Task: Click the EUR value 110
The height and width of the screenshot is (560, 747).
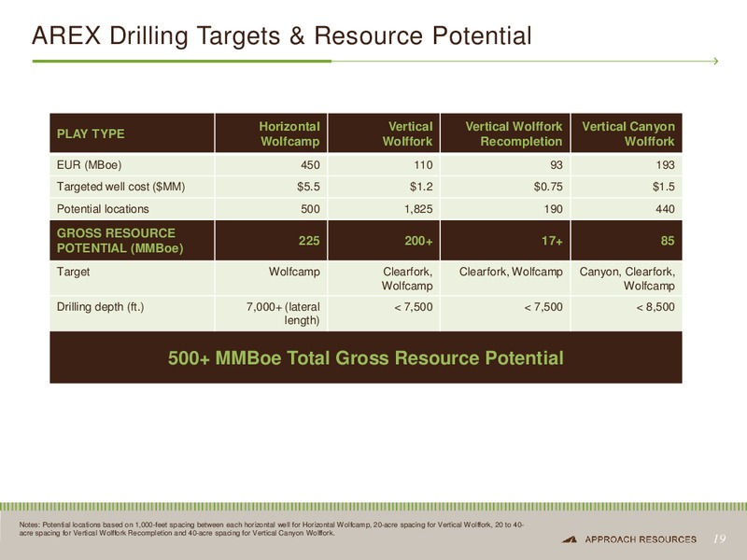Action: 423,165
